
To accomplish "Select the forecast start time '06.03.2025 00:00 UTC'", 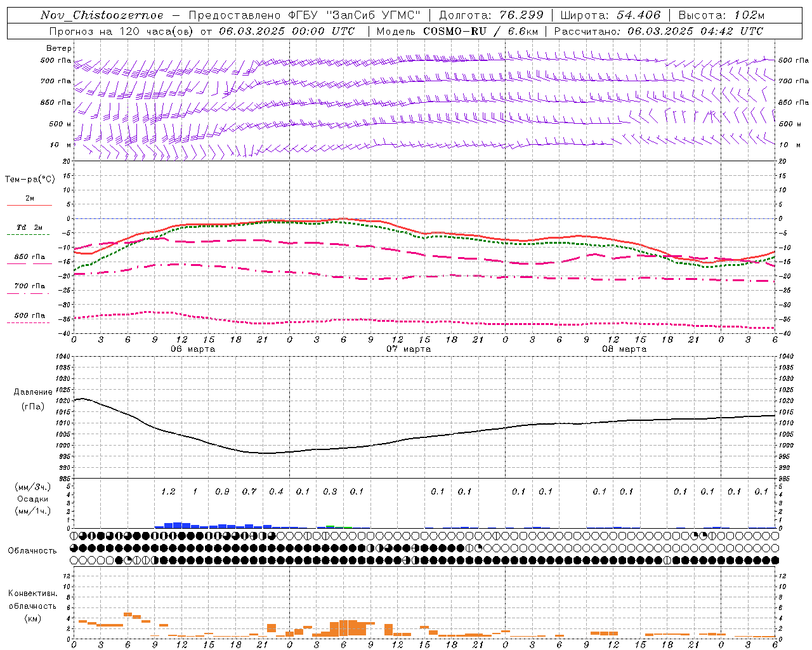I will [x=287, y=31].
